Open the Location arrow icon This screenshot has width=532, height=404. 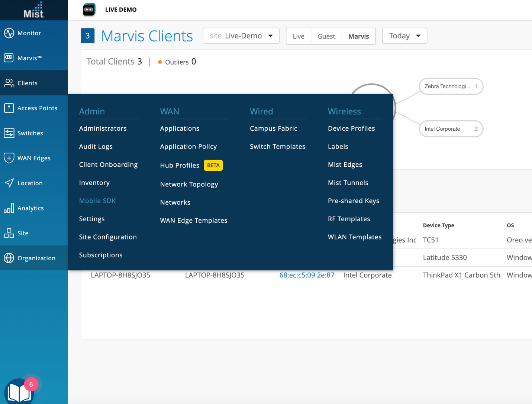pos(9,183)
